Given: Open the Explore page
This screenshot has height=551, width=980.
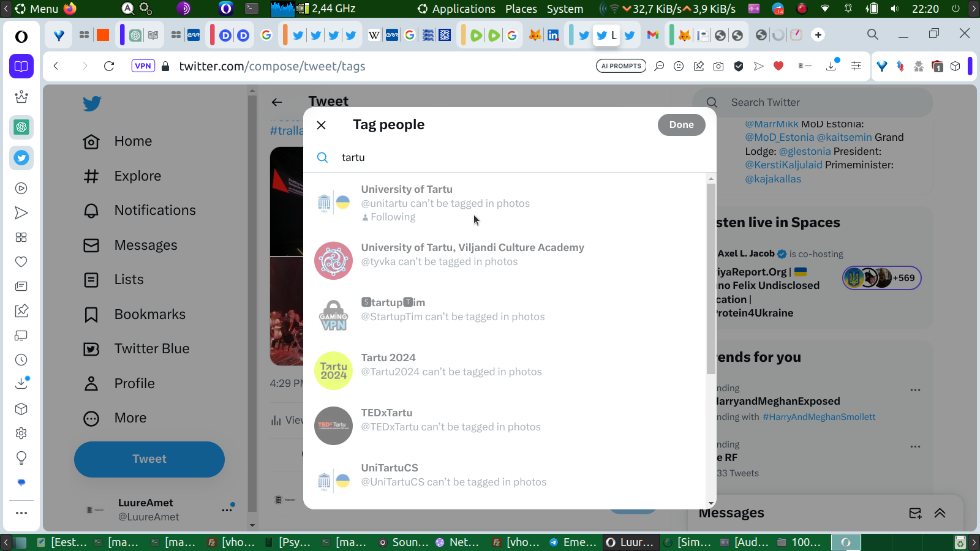Looking at the screenshot, I should (x=122, y=176).
